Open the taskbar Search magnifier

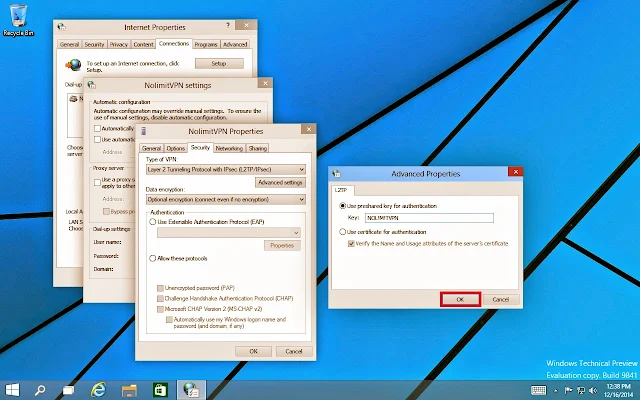(x=40, y=390)
